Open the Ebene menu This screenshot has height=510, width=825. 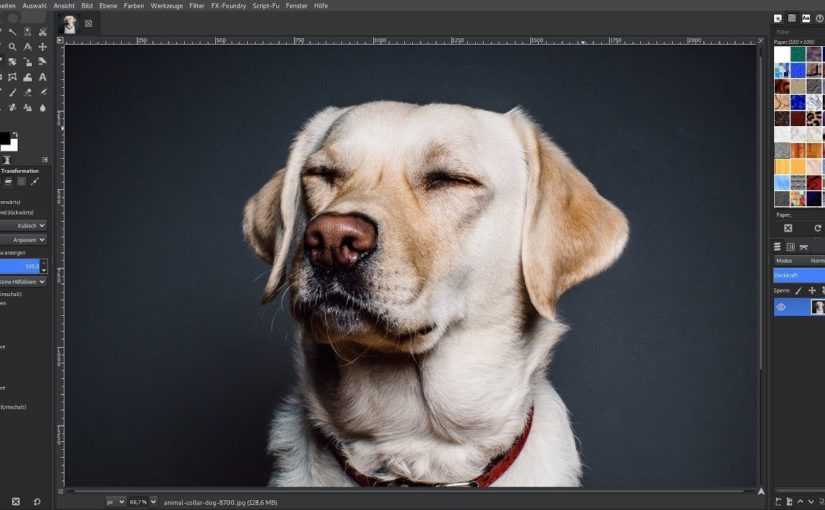pyautogui.click(x=108, y=6)
